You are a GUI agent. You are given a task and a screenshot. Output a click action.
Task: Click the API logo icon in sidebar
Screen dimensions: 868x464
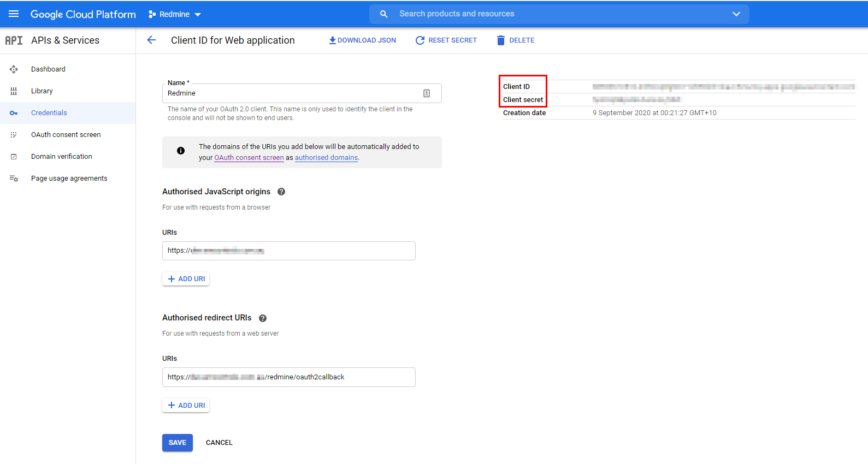pos(14,40)
